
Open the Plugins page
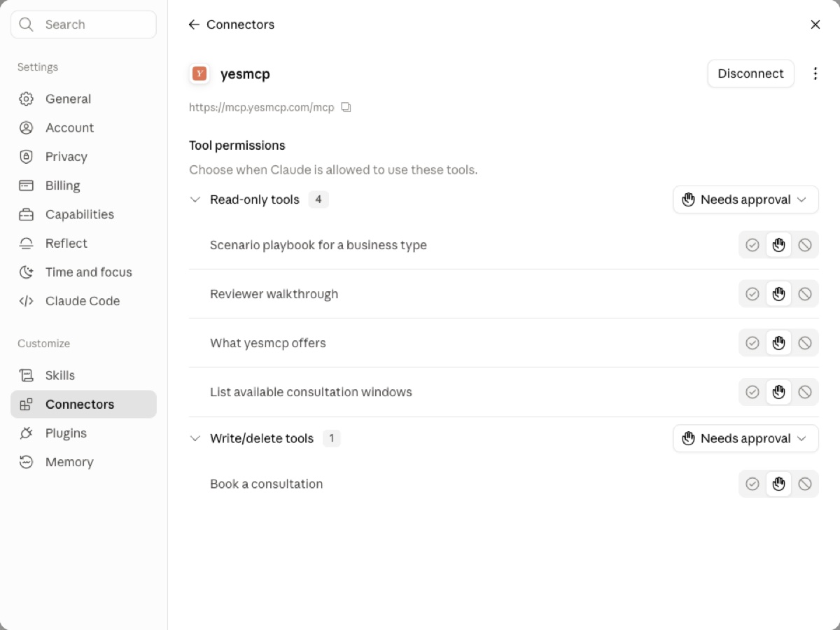(83, 433)
